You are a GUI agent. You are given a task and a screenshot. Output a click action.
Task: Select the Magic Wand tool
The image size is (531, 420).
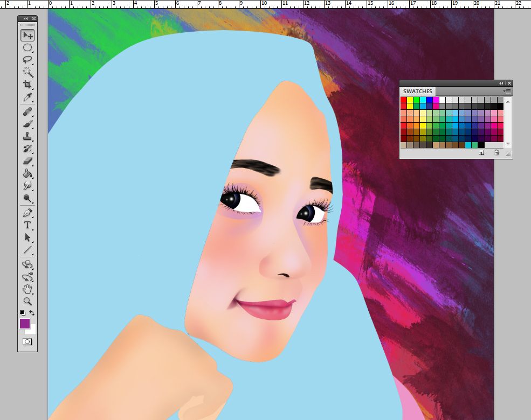(27, 72)
